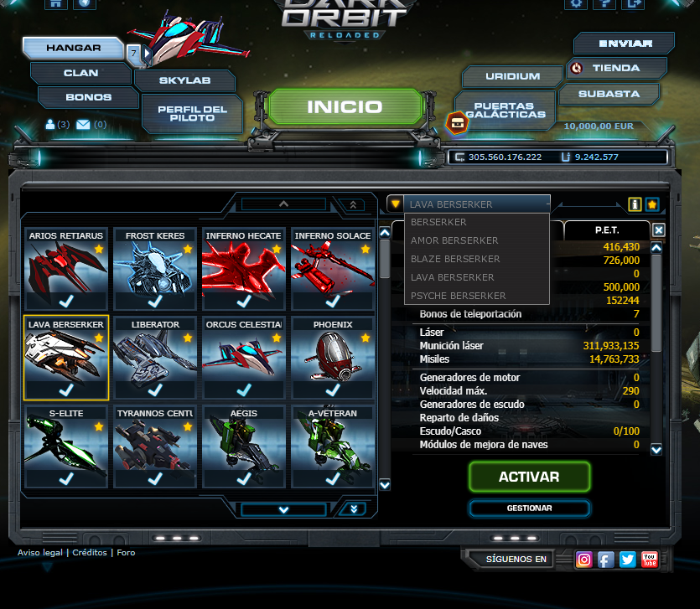Open the HANGAR tab
This screenshot has width=700, height=609.
pyautogui.click(x=73, y=48)
